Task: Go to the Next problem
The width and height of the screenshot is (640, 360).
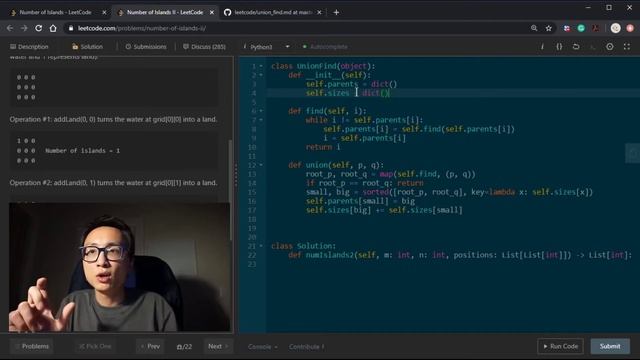Action: 218,346
